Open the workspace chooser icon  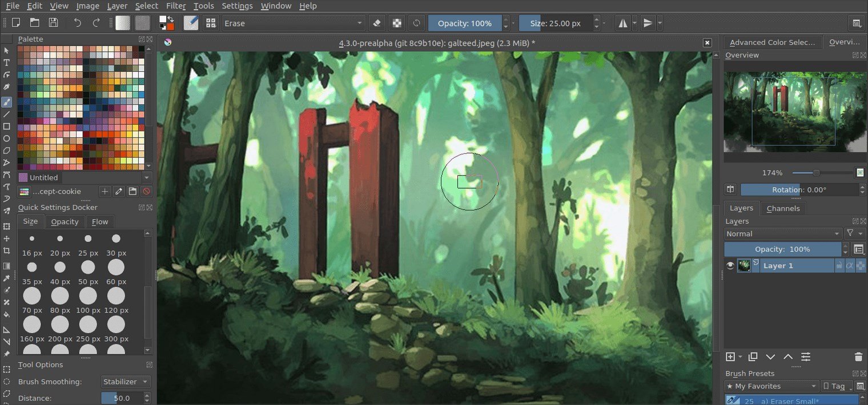(x=857, y=23)
